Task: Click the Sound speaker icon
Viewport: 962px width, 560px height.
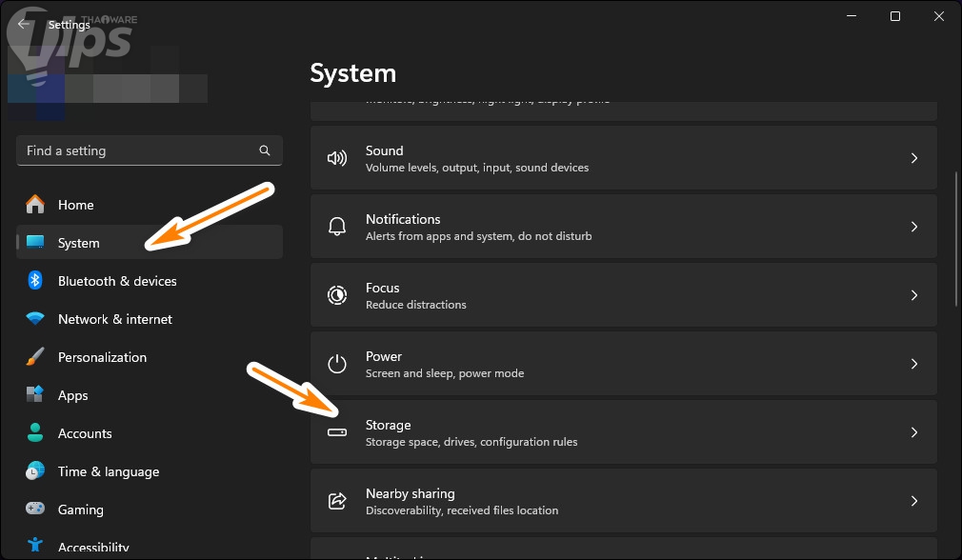Action: (x=337, y=158)
